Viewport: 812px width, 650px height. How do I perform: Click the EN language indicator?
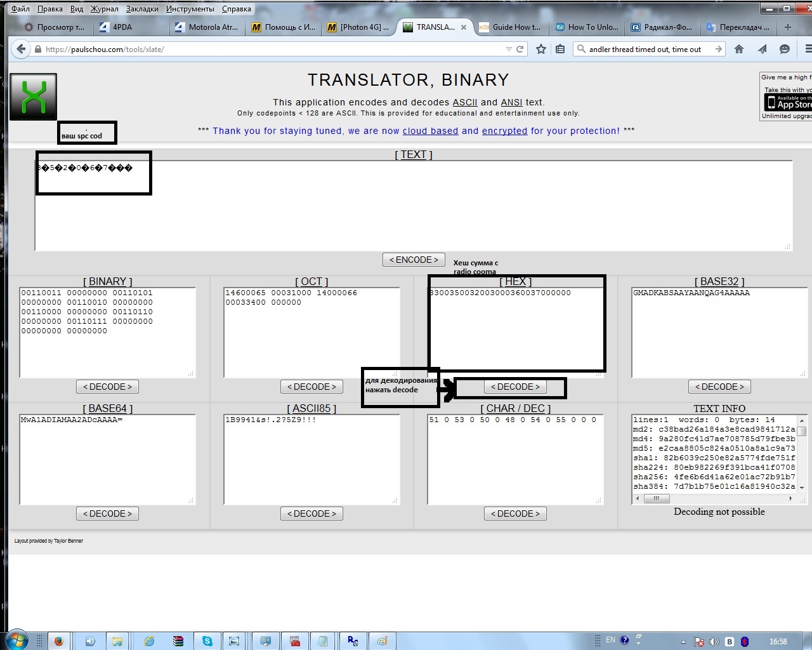[610, 640]
